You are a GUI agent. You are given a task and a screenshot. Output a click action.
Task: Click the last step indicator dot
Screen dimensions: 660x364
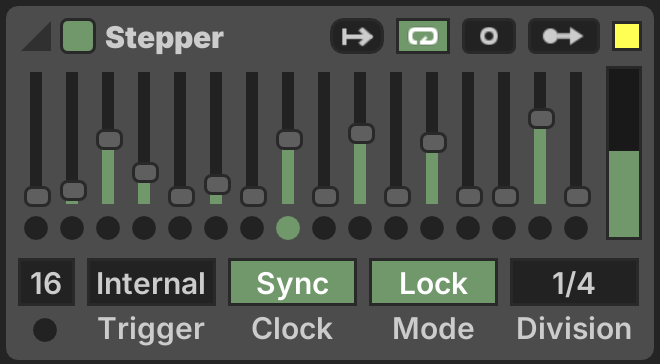coord(576,228)
